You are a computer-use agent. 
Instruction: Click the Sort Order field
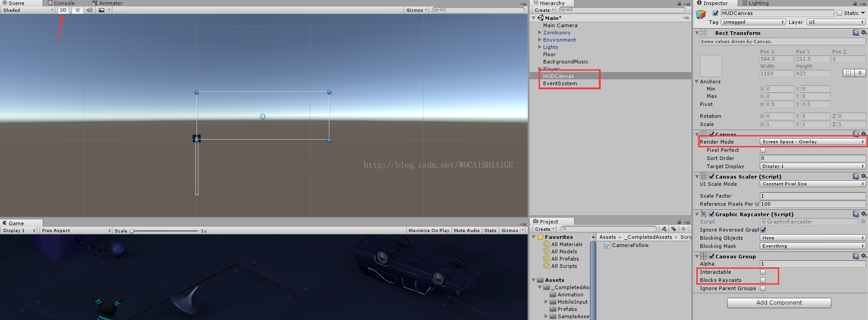(x=813, y=158)
